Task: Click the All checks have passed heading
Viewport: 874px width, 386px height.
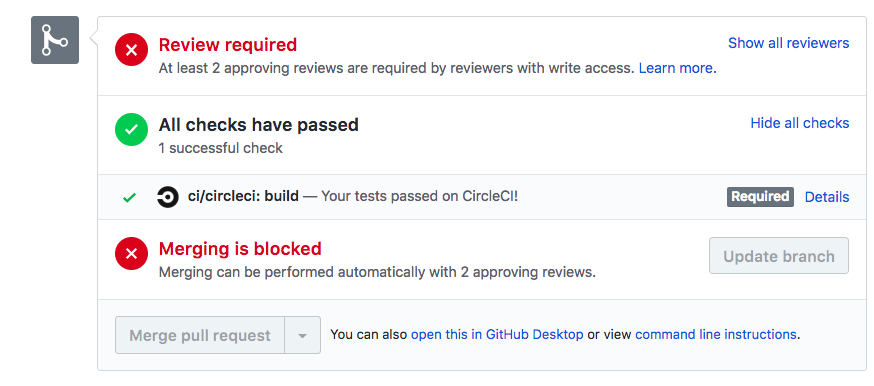Action: tap(259, 125)
